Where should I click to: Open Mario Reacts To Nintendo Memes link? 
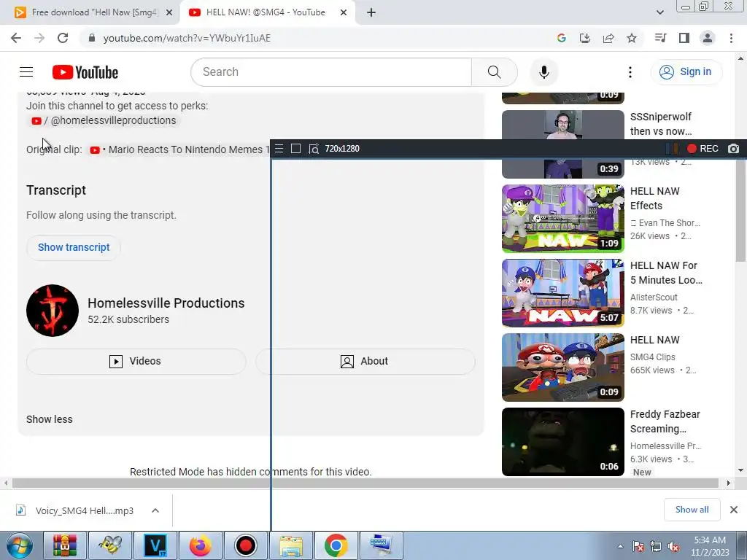[x=179, y=149]
